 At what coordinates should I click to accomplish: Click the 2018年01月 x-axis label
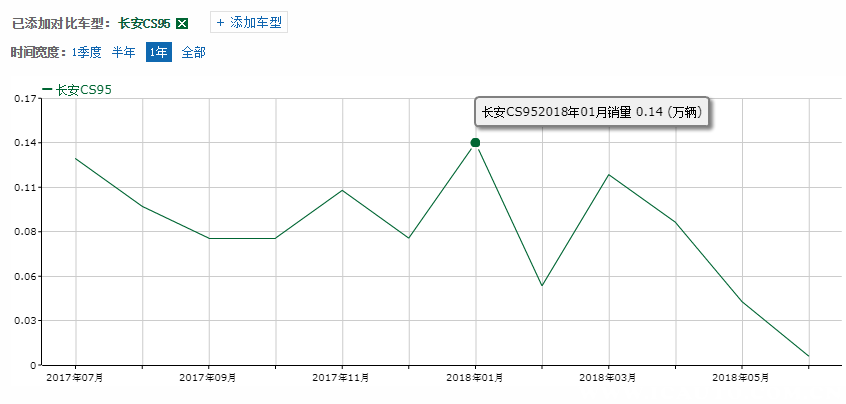point(475,378)
